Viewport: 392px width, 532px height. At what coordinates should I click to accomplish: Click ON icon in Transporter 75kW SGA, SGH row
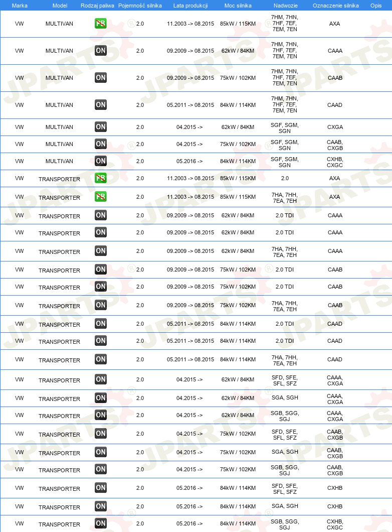click(101, 452)
